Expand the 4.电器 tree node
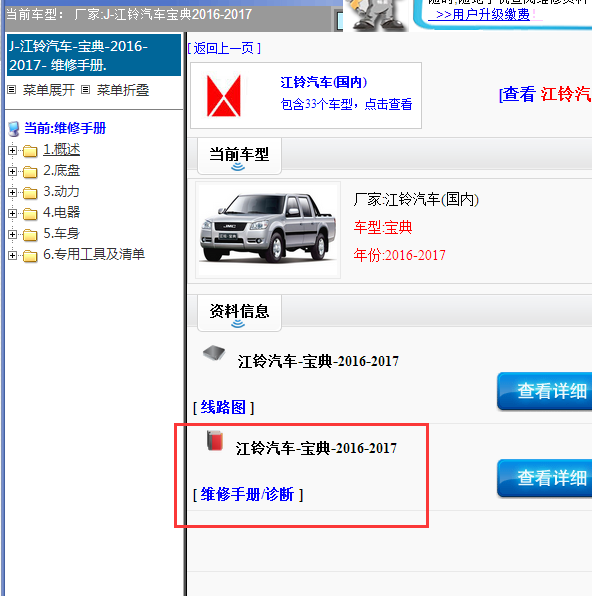 (12, 213)
